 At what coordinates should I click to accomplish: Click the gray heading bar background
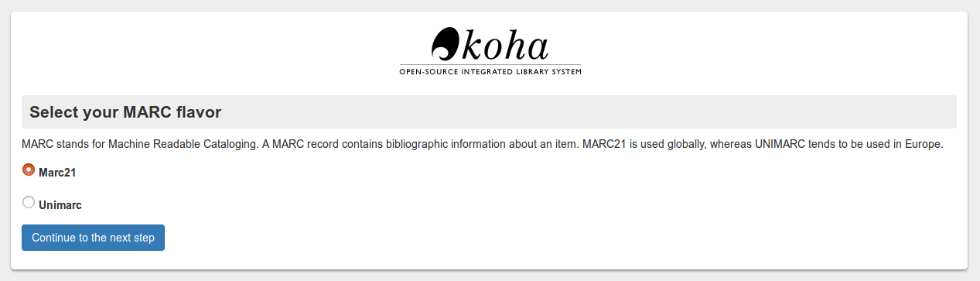pyautogui.click(x=588, y=112)
